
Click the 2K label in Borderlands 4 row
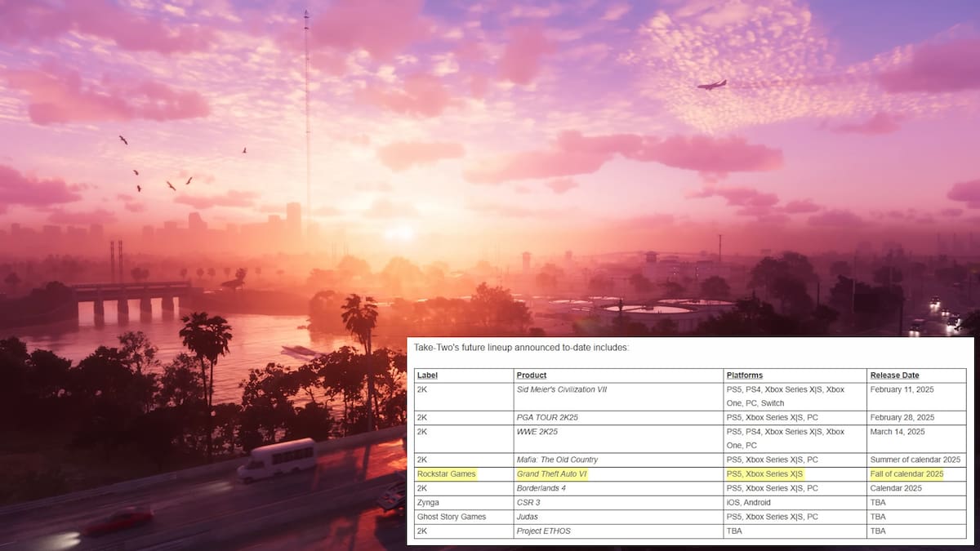click(422, 488)
